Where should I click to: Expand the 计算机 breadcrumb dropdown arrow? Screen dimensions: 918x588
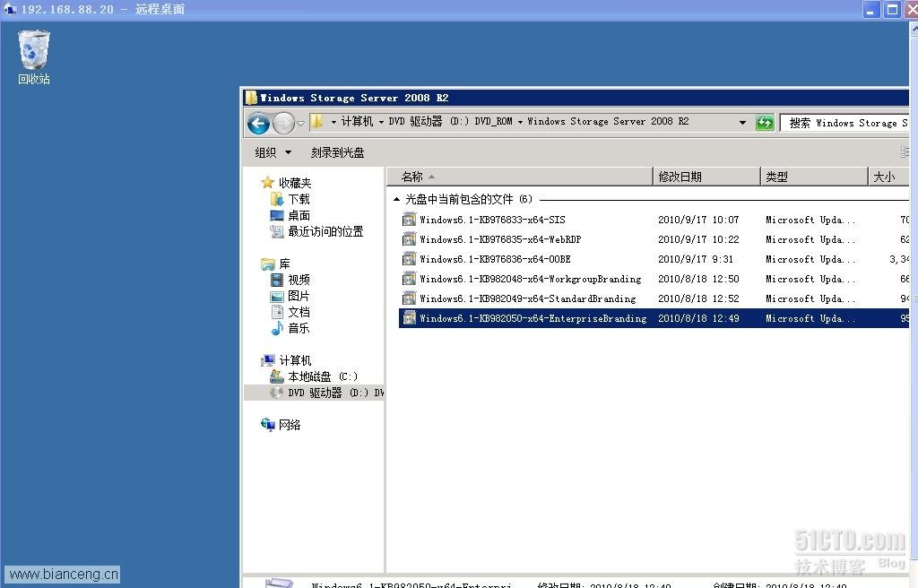click(381, 123)
